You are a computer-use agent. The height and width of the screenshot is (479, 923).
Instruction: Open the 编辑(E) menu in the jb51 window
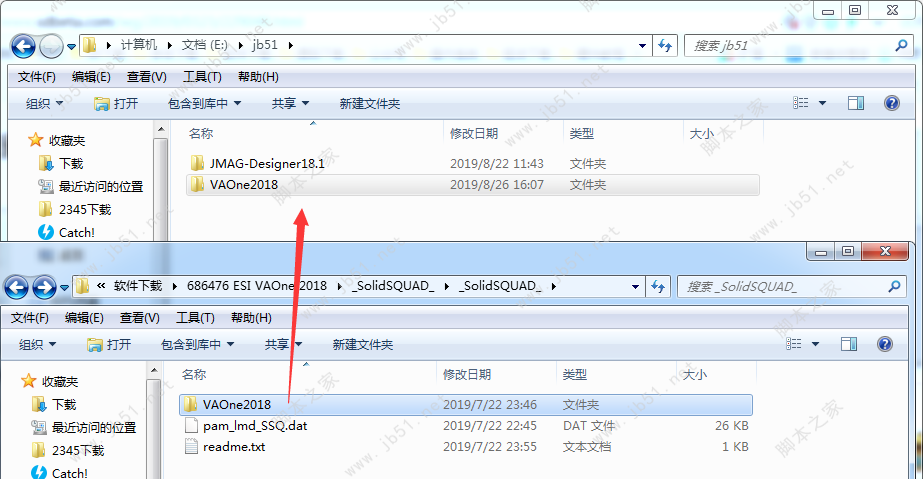point(91,76)
